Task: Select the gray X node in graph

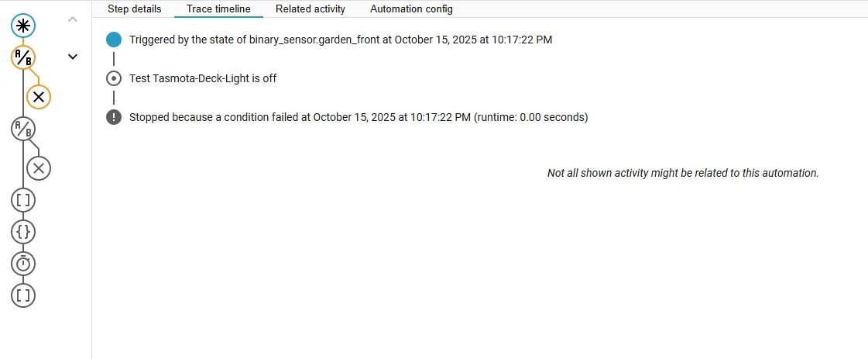Action: coord(39,167)
